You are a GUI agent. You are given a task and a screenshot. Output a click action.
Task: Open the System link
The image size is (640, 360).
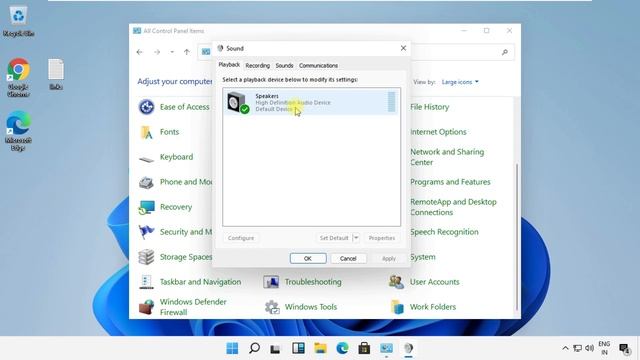click(422, 257)
